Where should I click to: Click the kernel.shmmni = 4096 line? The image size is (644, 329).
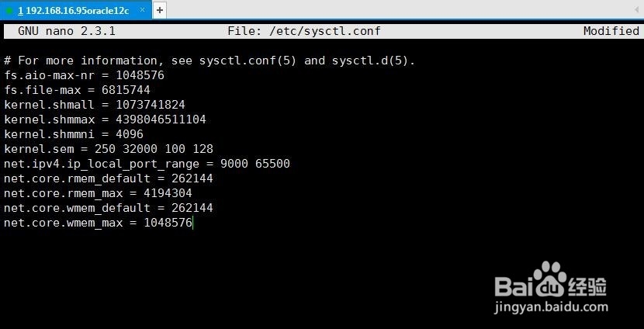[74, 134]
